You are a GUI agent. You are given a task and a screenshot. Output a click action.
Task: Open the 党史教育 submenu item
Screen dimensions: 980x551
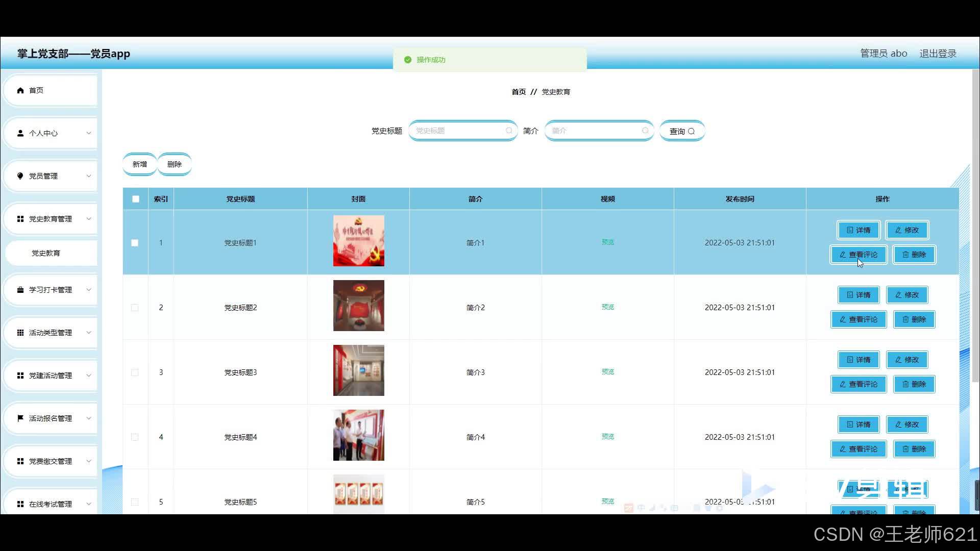pyautogui.click(x=46, y=253)
